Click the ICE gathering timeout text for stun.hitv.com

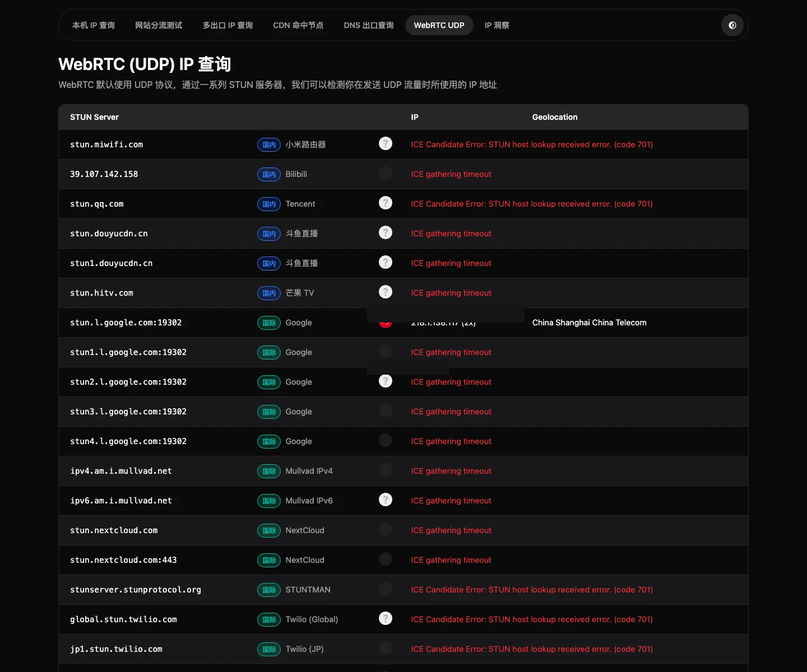[x=451, y=293]
